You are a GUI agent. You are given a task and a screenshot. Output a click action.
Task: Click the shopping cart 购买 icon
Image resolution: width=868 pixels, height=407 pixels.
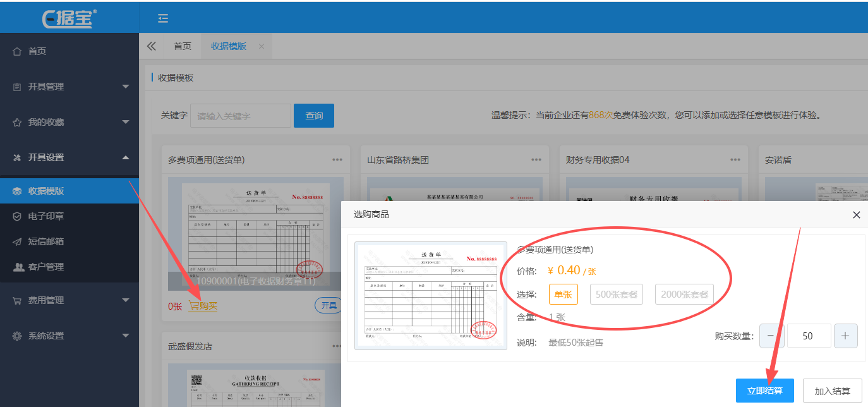point(195,306)
